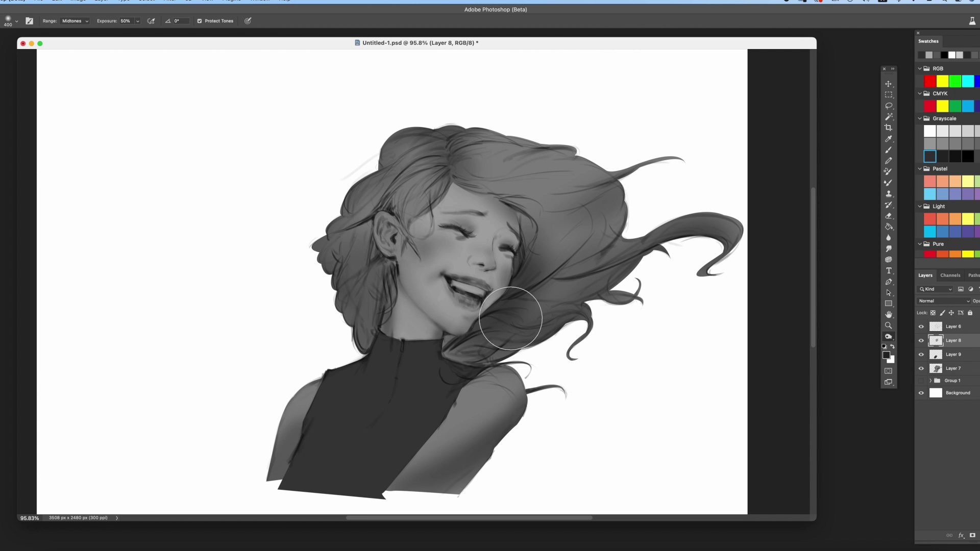Image resolution: width=980 pixels, height=551 pixels.
Task: Collapse the Grayscale swatch group
Action: coord(920,118)
